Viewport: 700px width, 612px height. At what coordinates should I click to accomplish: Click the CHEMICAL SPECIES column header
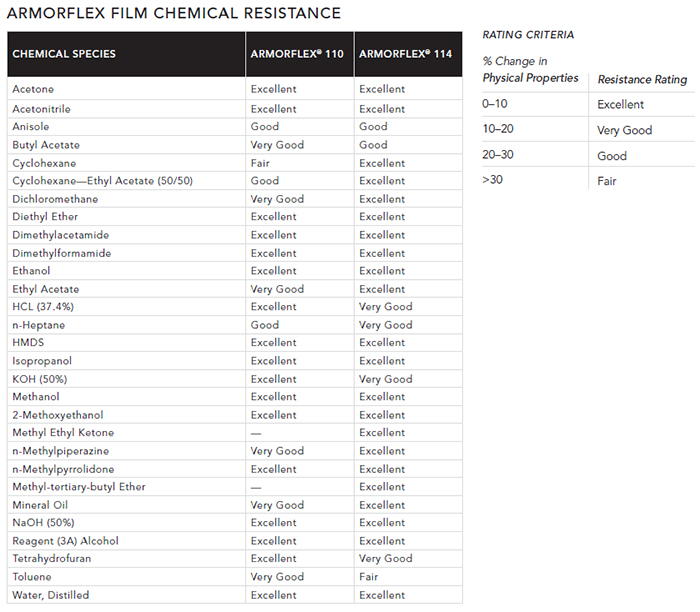pyautogui.click(x=64, y=54)
